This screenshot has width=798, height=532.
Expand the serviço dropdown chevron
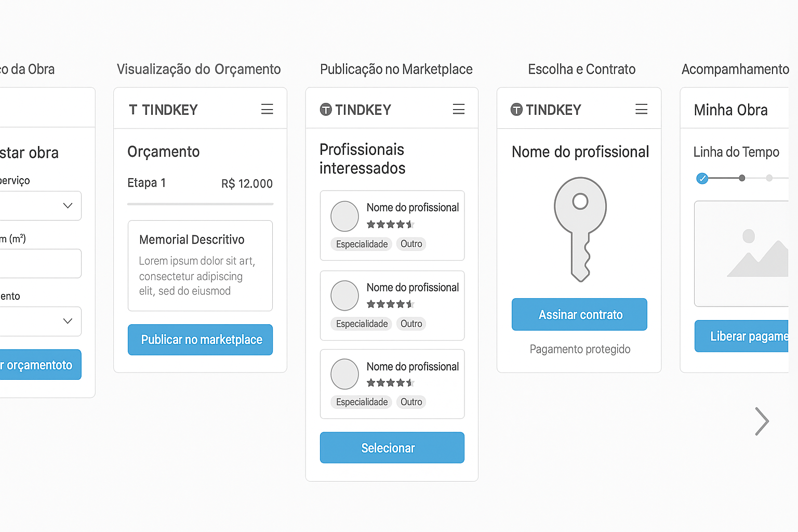click(68, 206)
